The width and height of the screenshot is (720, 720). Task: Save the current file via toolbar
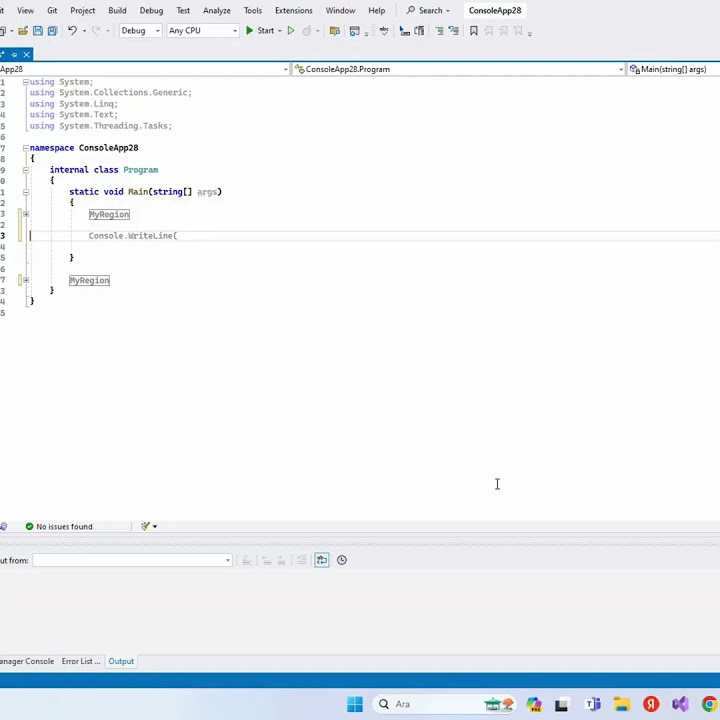coord(38,31)
